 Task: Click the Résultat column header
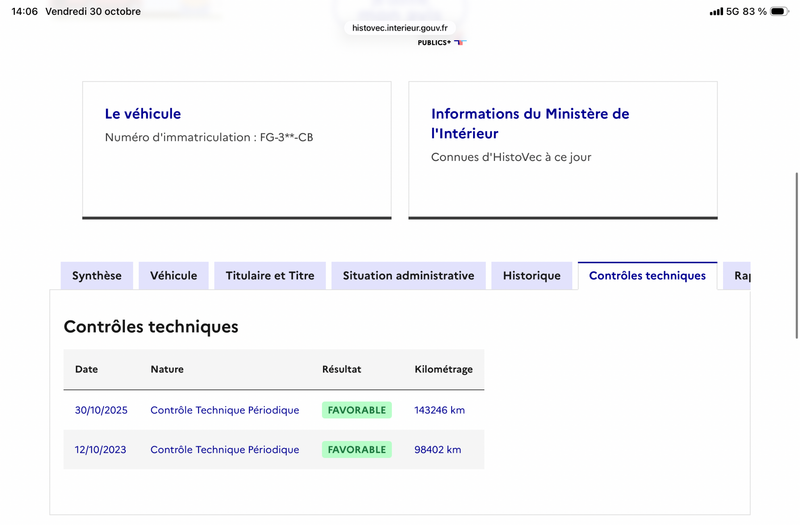point(341,369)
